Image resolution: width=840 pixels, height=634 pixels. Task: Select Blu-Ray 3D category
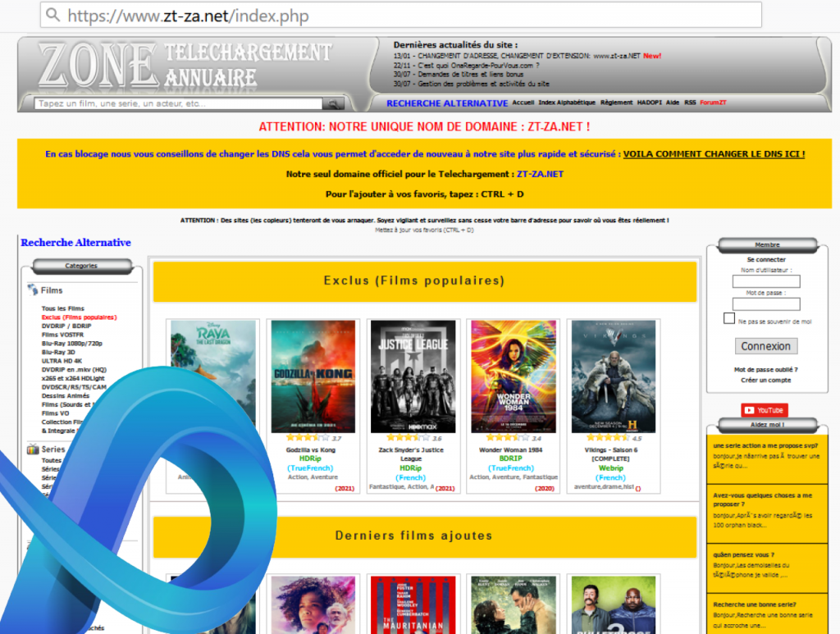point(58,353)
